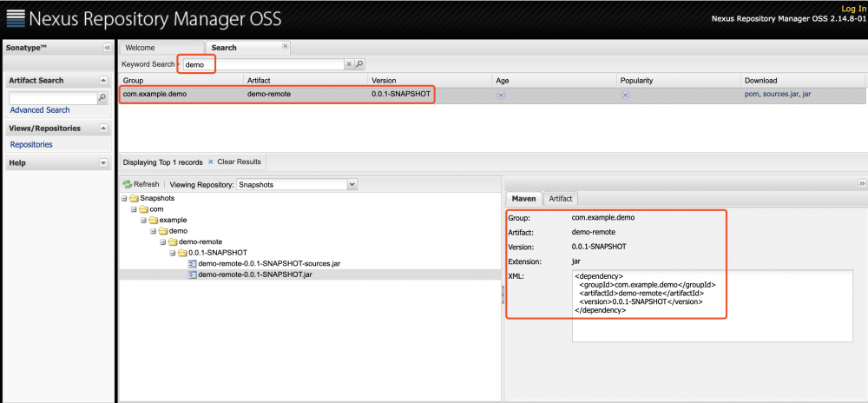Open the Viewing Repository dropdown

tap(352, 184)
